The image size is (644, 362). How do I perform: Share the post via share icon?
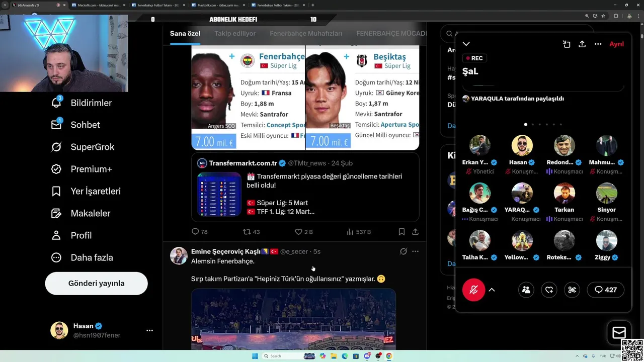point(415,232)
